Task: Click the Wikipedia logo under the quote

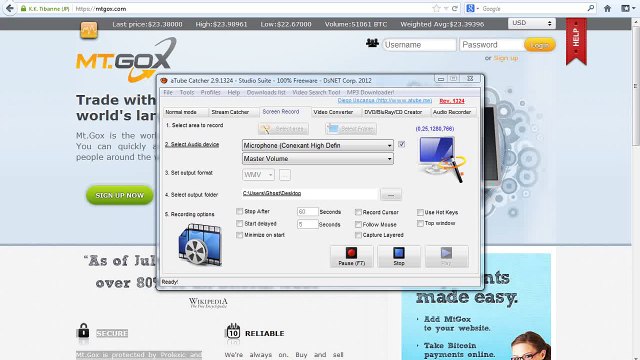Action: [x=208, y=302]
